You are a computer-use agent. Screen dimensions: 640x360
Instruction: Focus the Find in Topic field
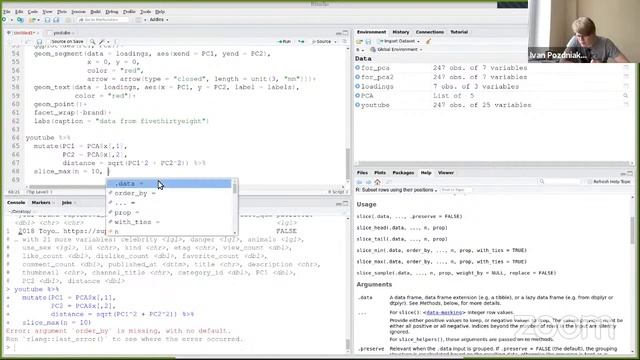pos(456,190)
